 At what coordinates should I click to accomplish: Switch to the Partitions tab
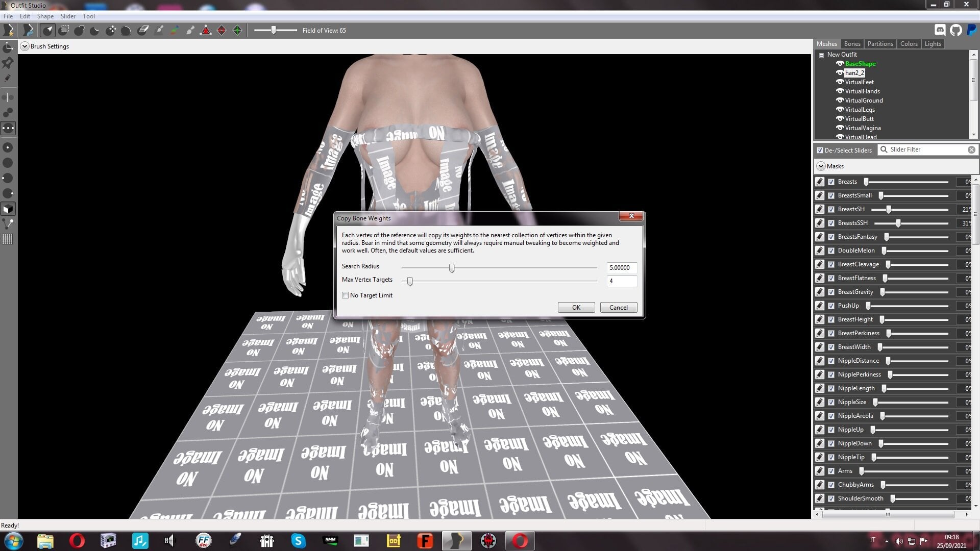click(x=880, y=44)
